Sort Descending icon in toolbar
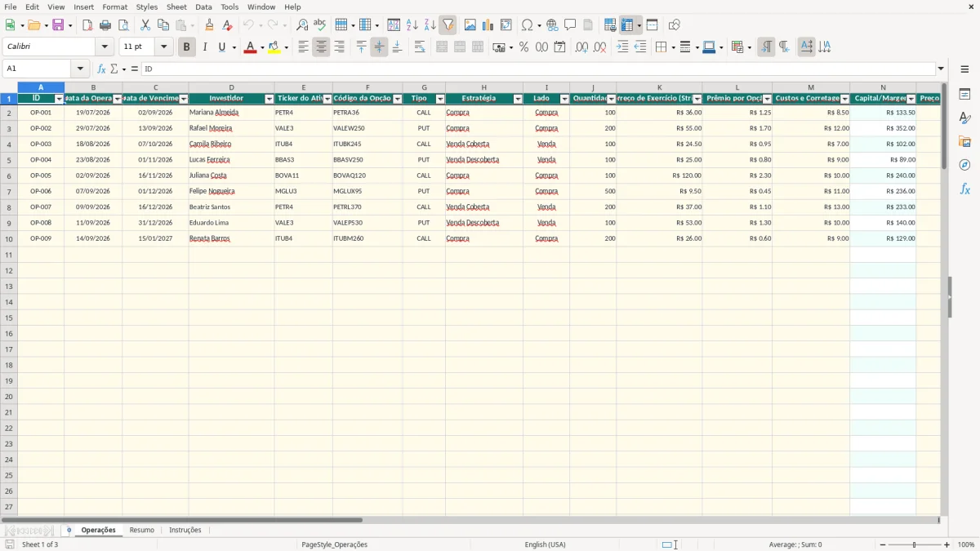The width and height of the screenshot is (980, 551). (x=430, y=25)
